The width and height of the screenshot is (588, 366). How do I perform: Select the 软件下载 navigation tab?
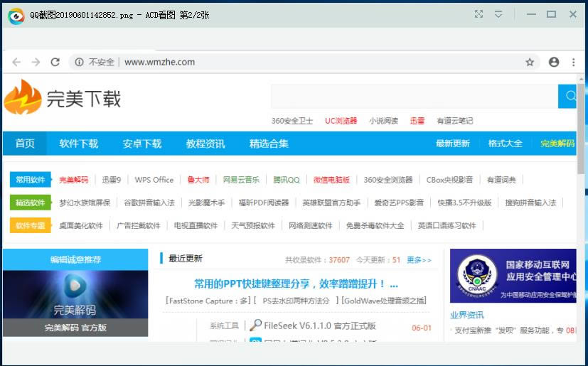(78, 144)
